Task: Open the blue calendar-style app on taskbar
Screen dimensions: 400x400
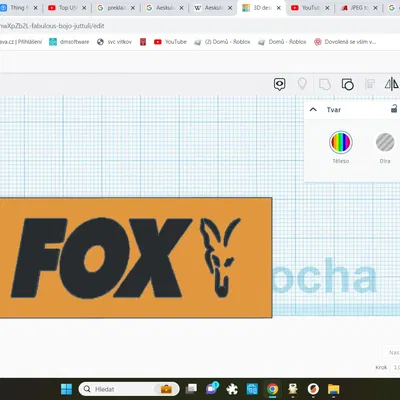Action: (x=252, y=389)
